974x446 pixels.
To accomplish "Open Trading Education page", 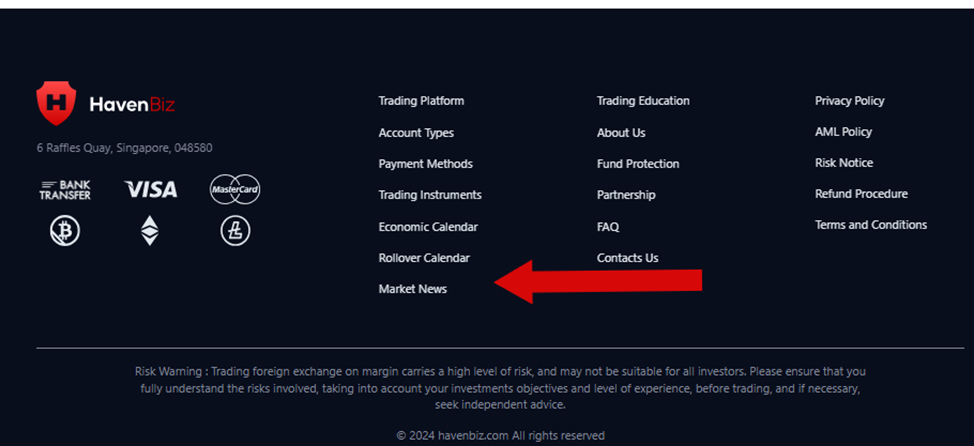I will tap(643, 101).
